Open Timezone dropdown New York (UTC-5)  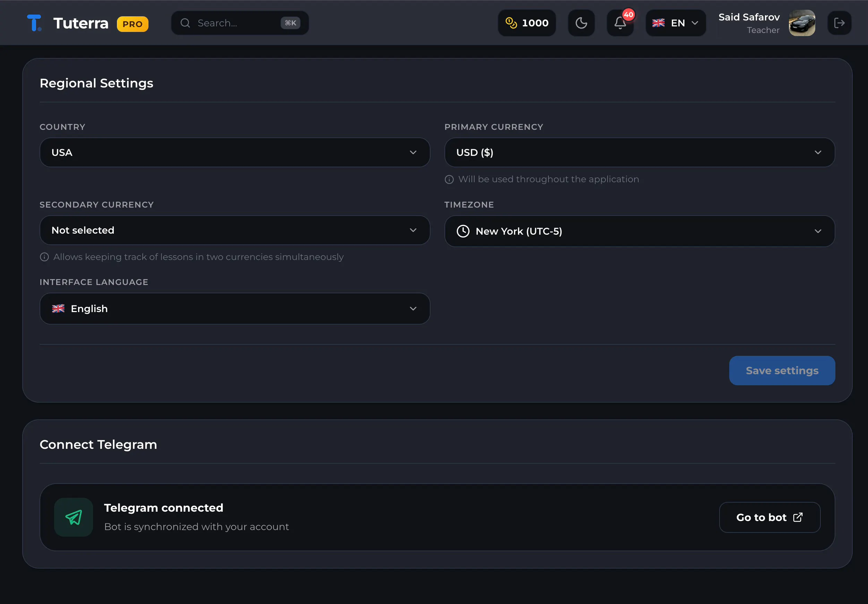pos(640,231)
